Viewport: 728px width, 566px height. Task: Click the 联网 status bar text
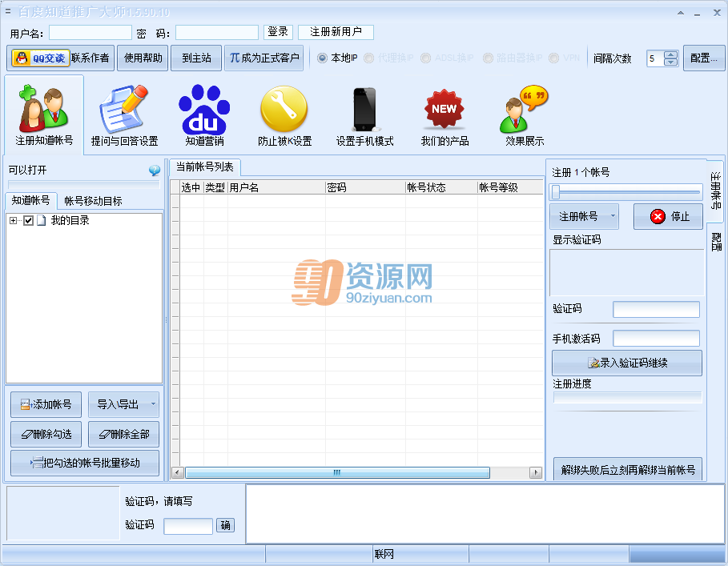point(384,554)
